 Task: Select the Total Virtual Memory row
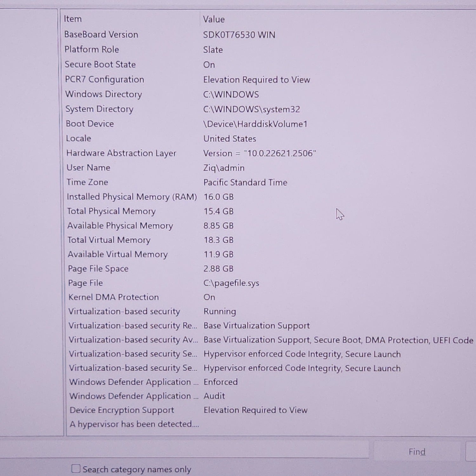pyautogui.click(x=109, y=240)
